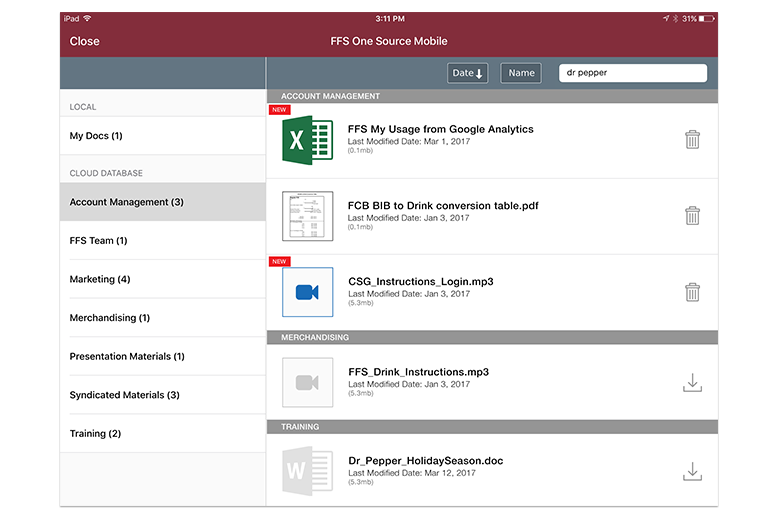Viewport: 780px width, 520px height.
Task: Download FFS_Drink_Instructions.mp3
Action: (692, 383)
